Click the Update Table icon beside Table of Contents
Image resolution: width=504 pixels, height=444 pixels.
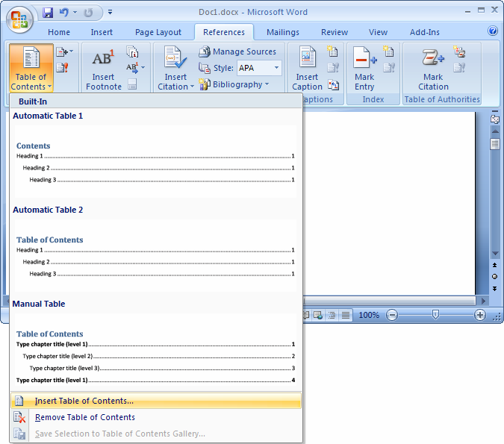(x=62, y=67)
